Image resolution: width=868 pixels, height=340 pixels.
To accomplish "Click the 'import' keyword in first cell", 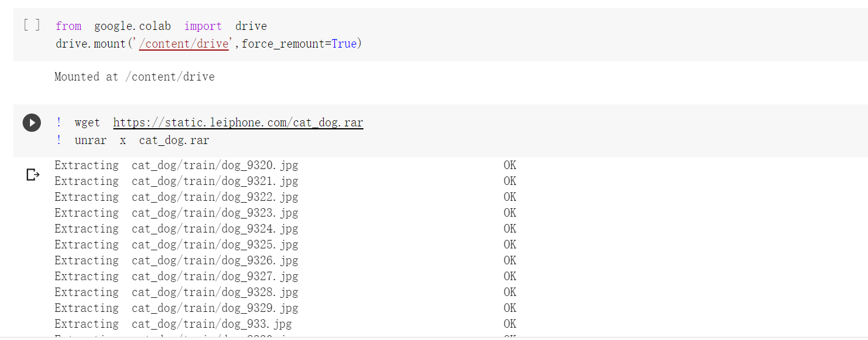I will tap(203, 26).
